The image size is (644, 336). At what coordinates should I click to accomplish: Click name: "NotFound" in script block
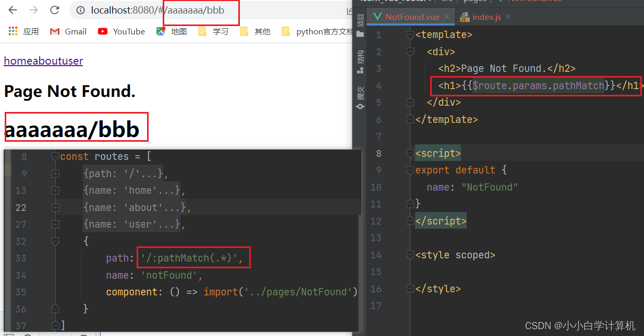pyautogui.click(x=472, y=187)
